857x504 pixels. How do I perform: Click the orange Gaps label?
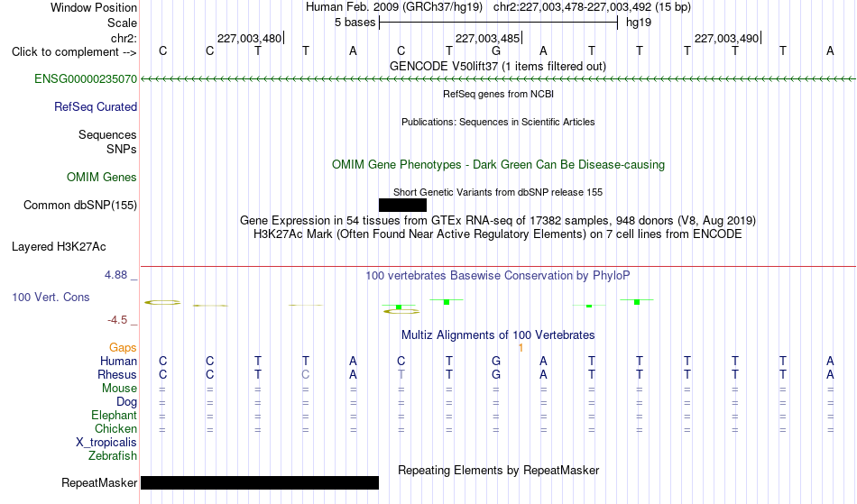[x=123, y=348]
